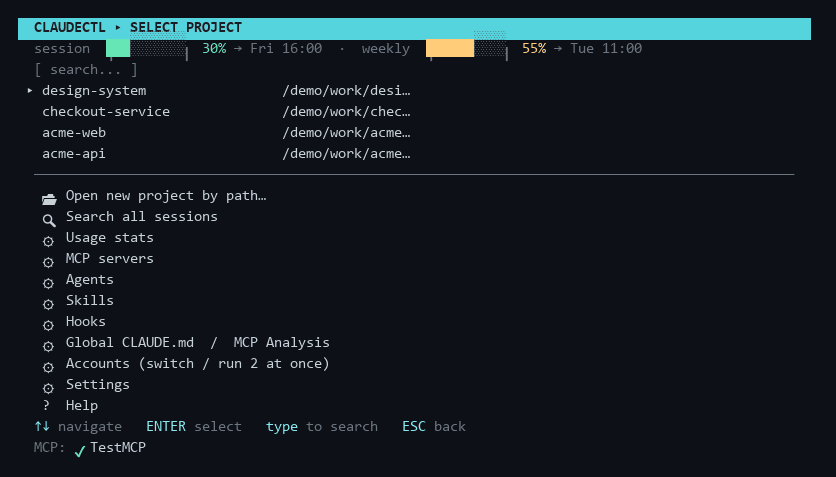Click the selection arrow before design-system
The height and width of the screenshot is (477, 836).
click(30, 91)
